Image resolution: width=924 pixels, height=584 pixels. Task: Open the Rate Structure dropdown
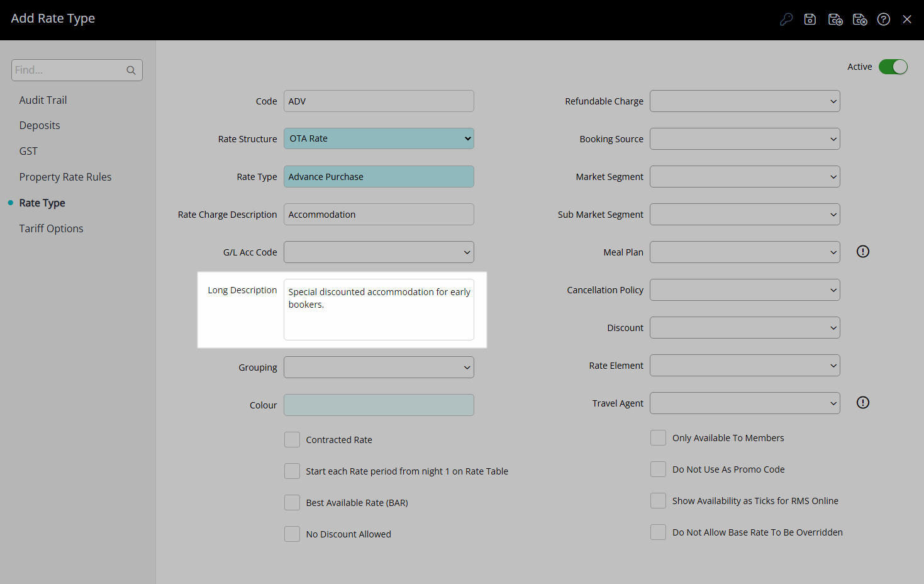tap(379, 138)
